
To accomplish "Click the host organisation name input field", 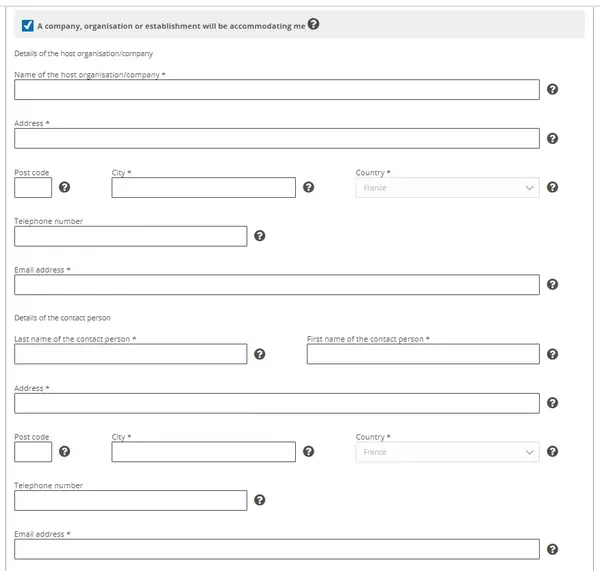I will click(x=277, y=90).
